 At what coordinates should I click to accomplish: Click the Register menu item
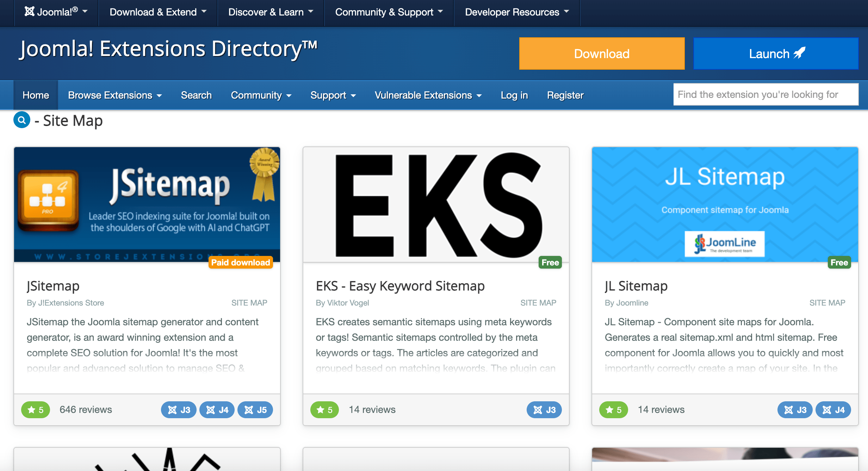[566, 95]
